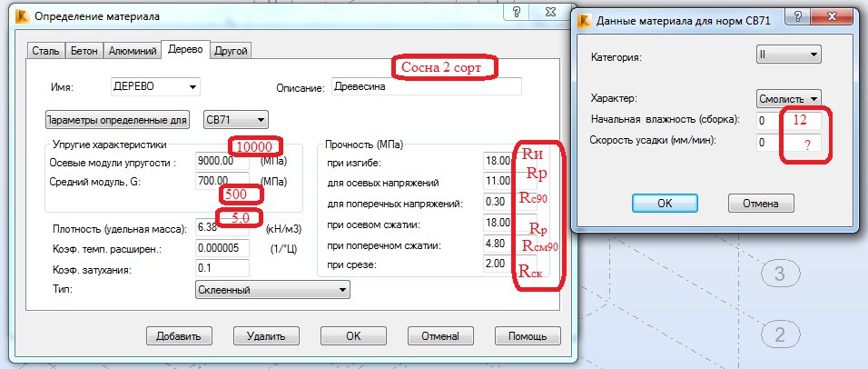868x369 pixels.
Task: Expand the Имя dropdown showing ДЕРЕВО
Action: (x=155, y=87)
